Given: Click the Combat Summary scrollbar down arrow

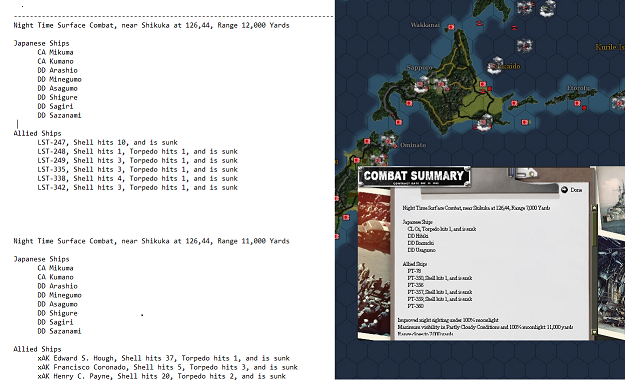Looking at the screenshot, I should point(594,332).
